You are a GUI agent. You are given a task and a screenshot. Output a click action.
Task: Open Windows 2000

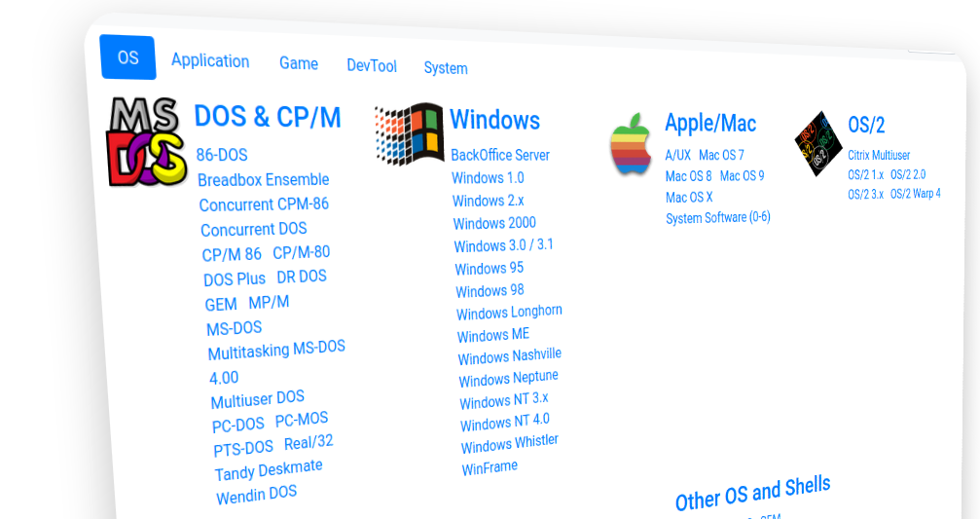(x=494, y=223)
